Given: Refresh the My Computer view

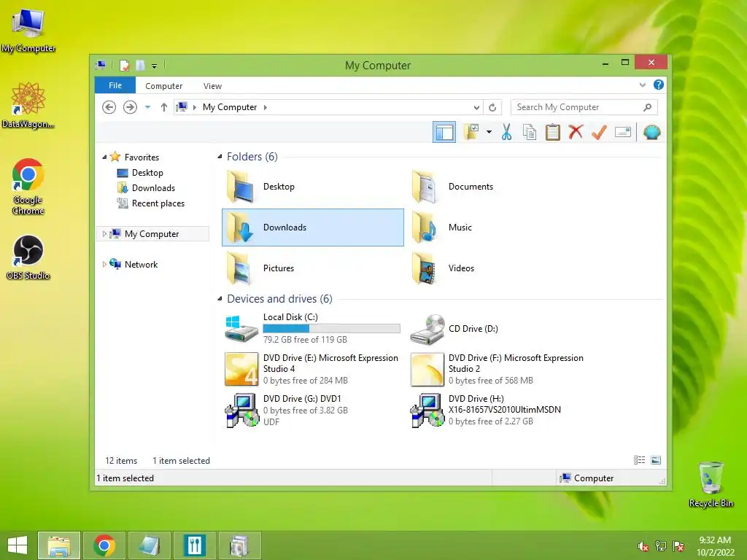Looking at the screenshot, I should tap(492, 107).
